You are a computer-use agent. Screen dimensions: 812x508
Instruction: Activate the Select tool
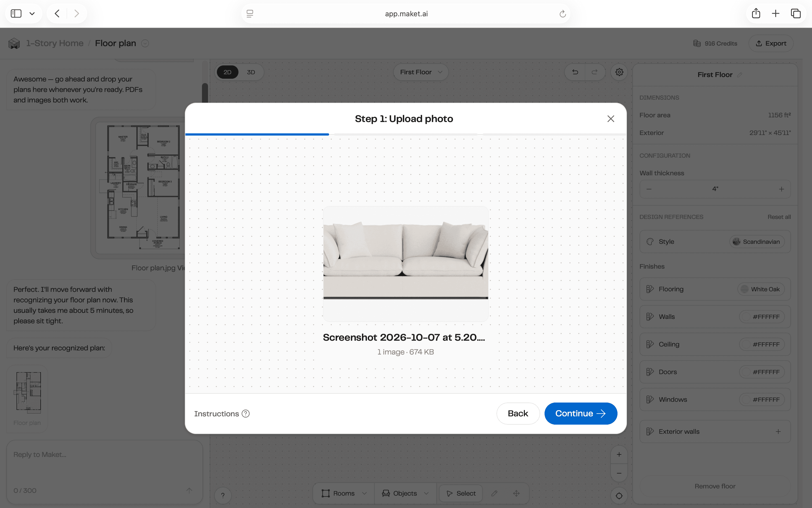tap(461, 493)
